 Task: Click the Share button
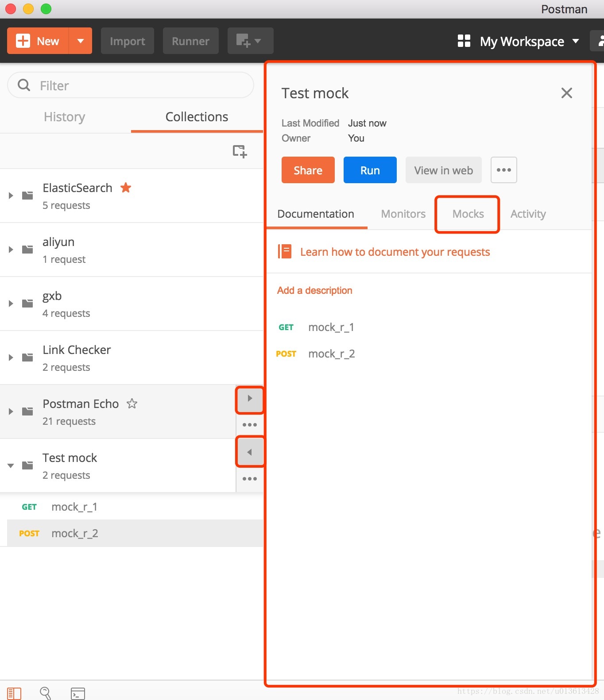click(308, 170)
